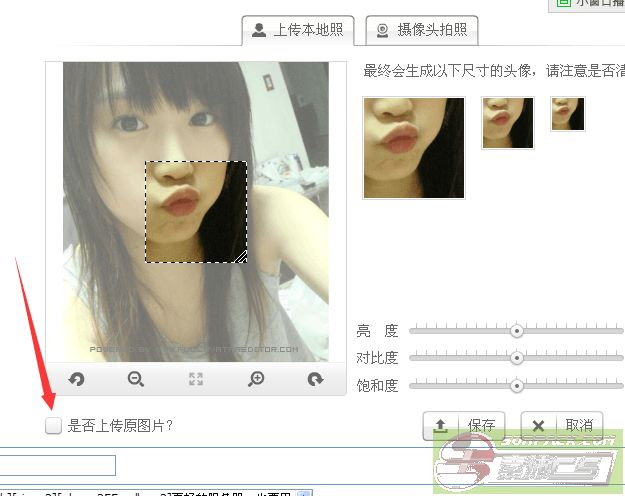The width and height of the screenshot is (625, 496).
Task: Switch to the 上传本地照 tab
Action: pyautogui.click(x=299, y=30)
